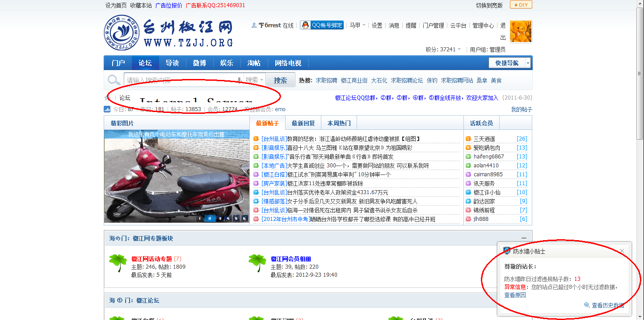Click 切换到宽版 at the top

(489, 5)
